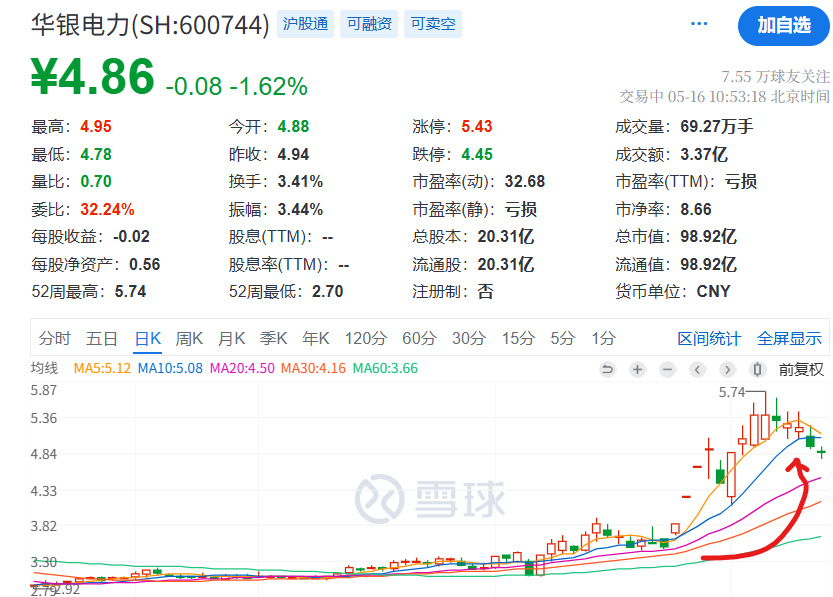Click the 市净率 value 8.66
The image size is (833, 597).
pos(696,209)
